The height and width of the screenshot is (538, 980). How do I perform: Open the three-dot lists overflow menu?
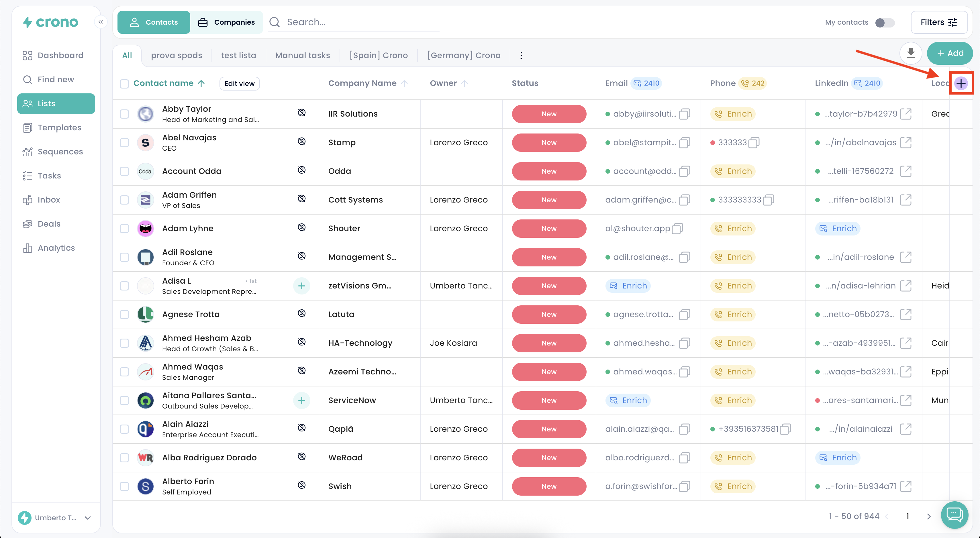[x=521, y=56]
